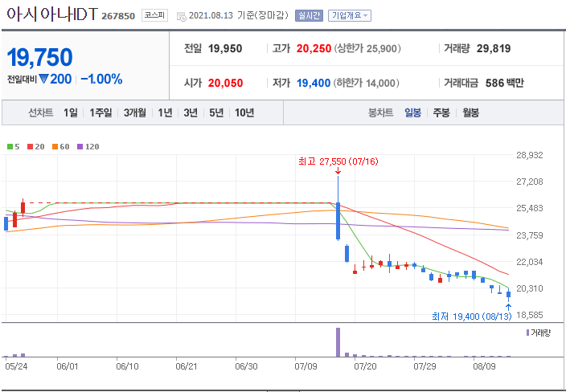
Task: Click the green 5-day moving average legend swatch
Action: coord(10,147)
